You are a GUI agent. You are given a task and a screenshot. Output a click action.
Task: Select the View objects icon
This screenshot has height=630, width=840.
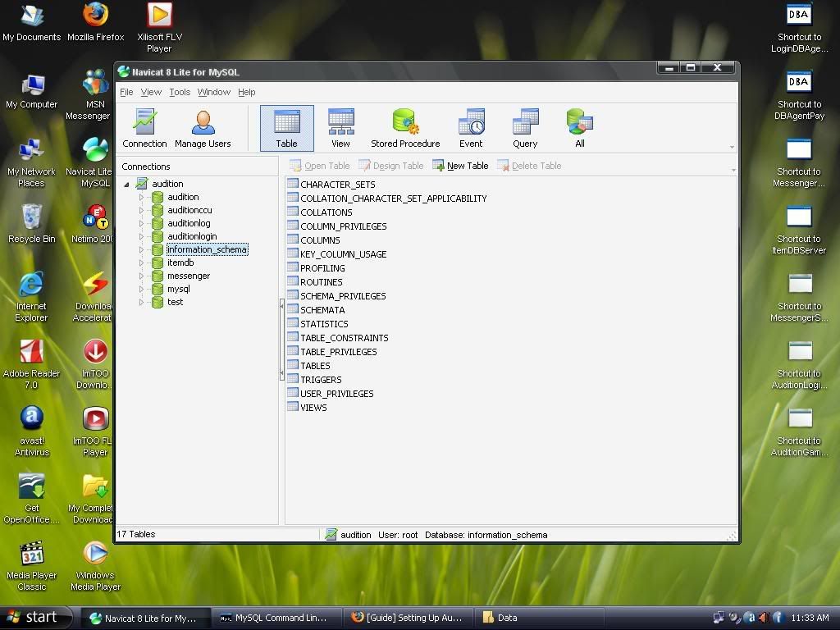pyautogui.click(x=340, y=128)
